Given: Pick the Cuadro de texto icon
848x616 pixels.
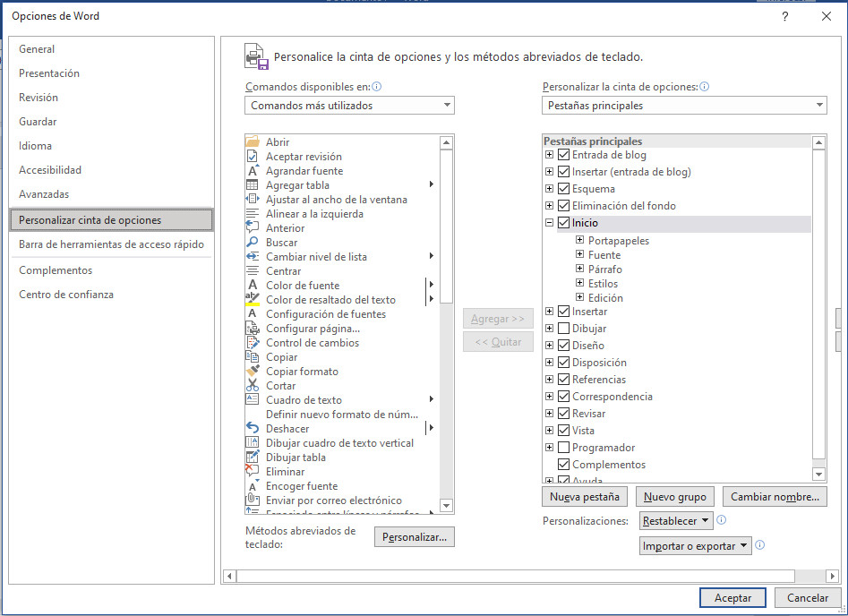Looking at the screenshot, I should pyautogui.click(x=253, y=400).
